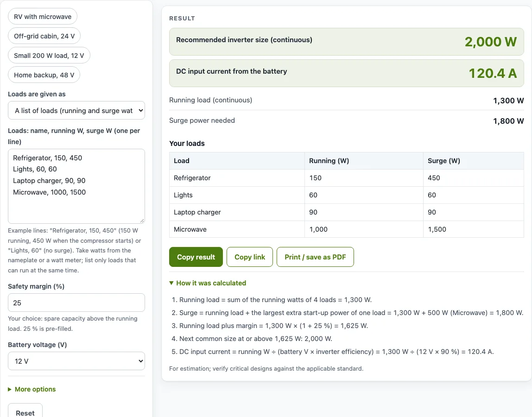This screenshot has width=532, height=417.
Task: Click the 1,300 W running load value
Action: click(508, 101)
